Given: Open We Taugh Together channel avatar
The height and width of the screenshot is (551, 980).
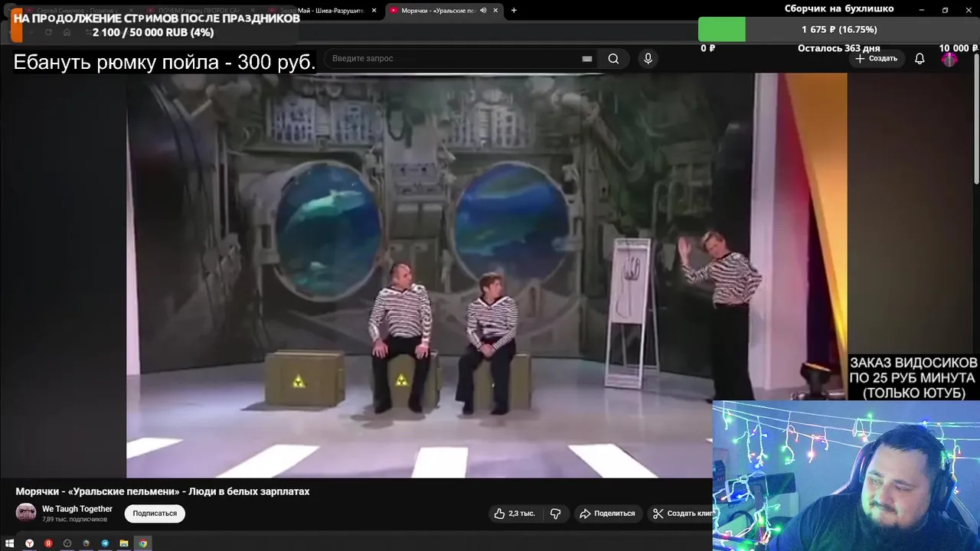Looking at the screenshot, I should coord(26,513).
